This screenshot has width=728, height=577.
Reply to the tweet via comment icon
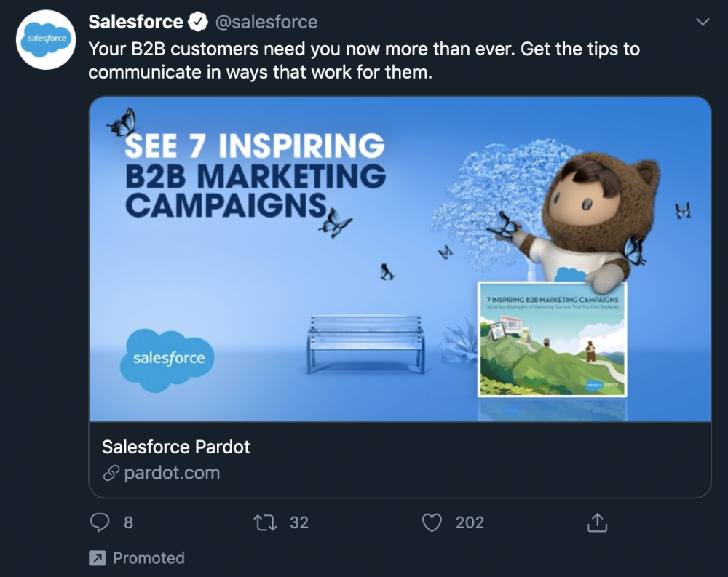point(100,522)
